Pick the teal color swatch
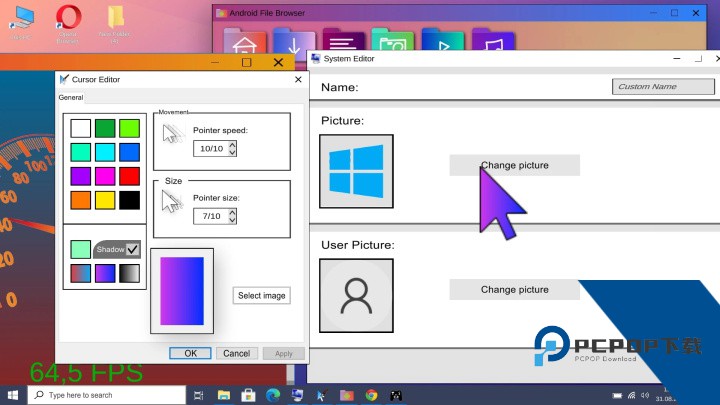The width and height of the screenshot is (720, 405). 80,152
